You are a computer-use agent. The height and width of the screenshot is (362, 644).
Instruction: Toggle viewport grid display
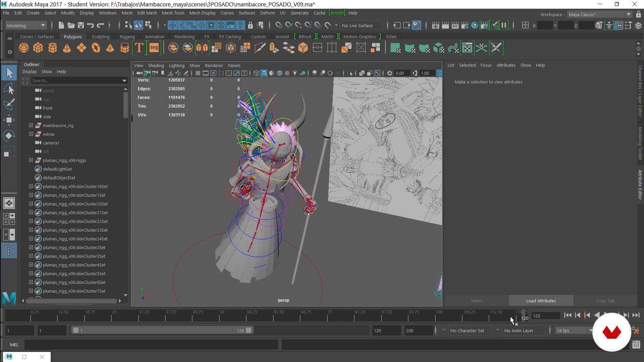coord(198,73)
